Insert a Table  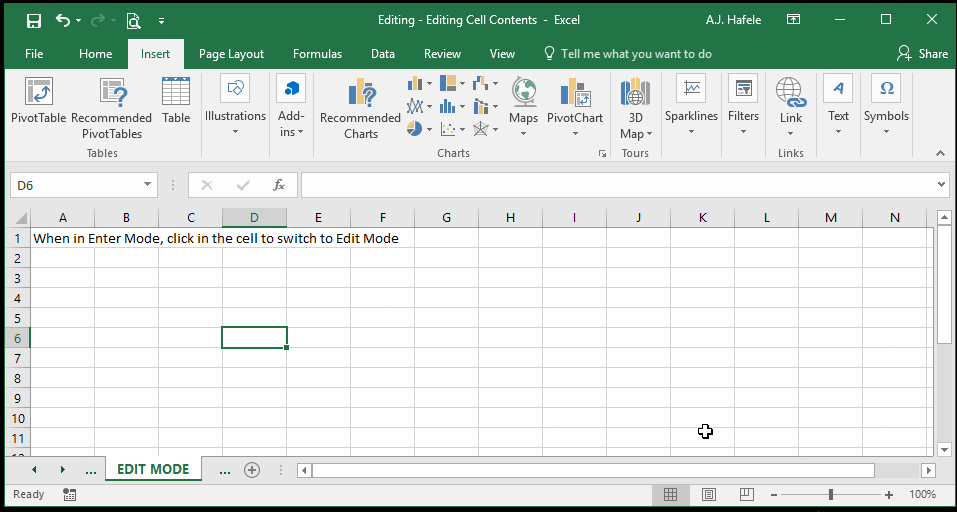click(176, 99)
